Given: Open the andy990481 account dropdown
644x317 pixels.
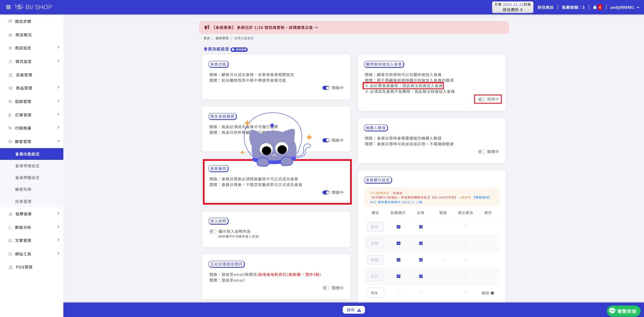Looking at the screenshot, I should click(x=624, y=7).
